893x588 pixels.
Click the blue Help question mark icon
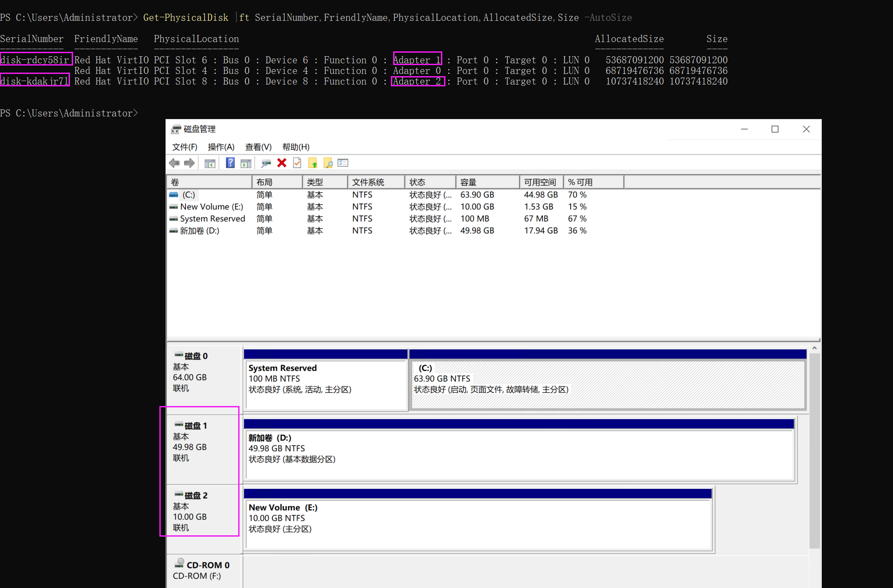click(230, 163)
